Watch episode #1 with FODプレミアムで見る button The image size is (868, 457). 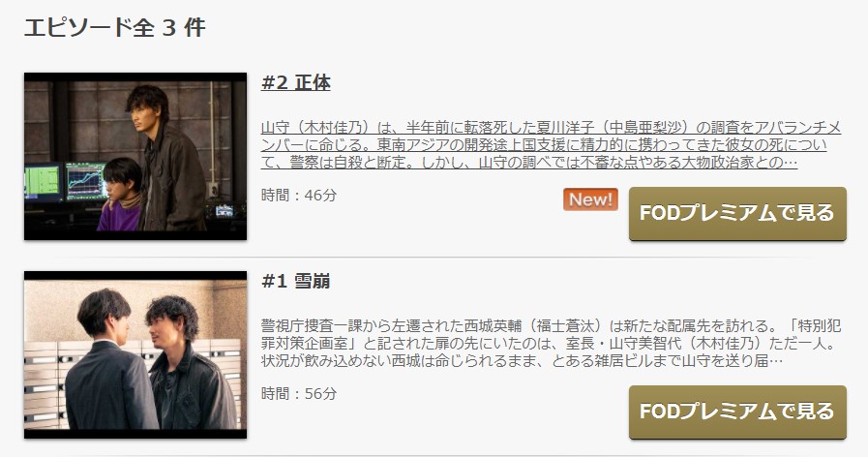(737, 411)
